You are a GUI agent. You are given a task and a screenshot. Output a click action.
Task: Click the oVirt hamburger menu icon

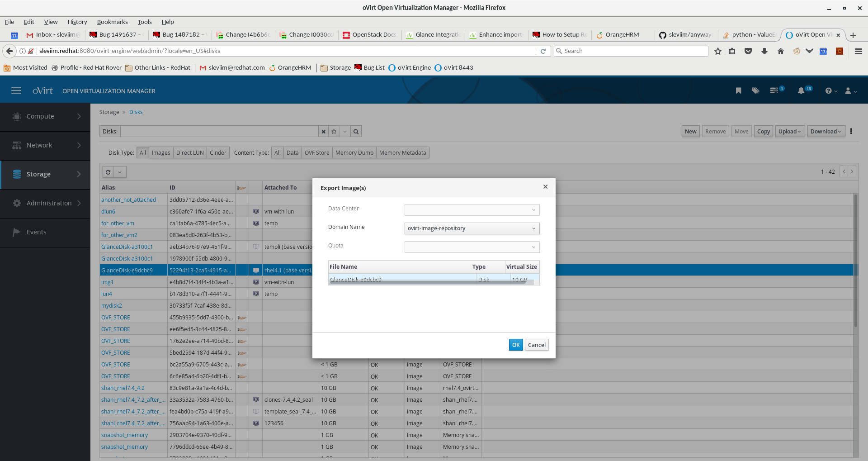[x=16, y=90]
